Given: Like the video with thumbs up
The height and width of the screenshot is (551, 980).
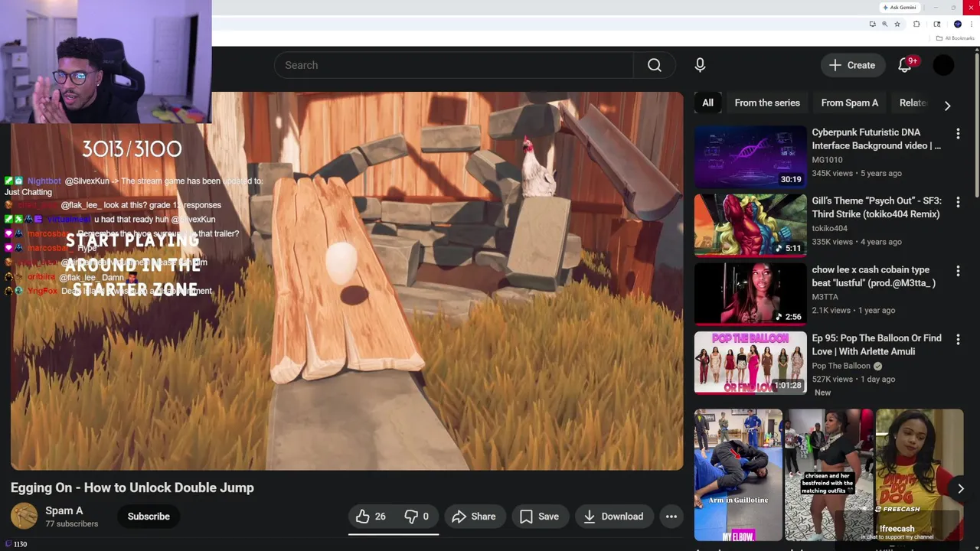Looking at the screenshot, I should tap(371, 517).
